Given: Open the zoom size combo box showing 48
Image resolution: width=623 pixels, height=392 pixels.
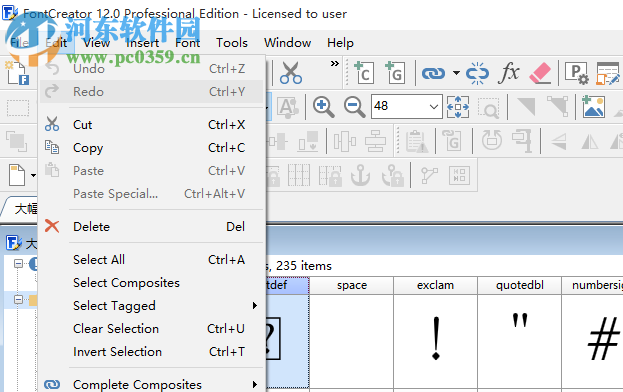Looking at the screenshot, I should (x=406, y=106).
